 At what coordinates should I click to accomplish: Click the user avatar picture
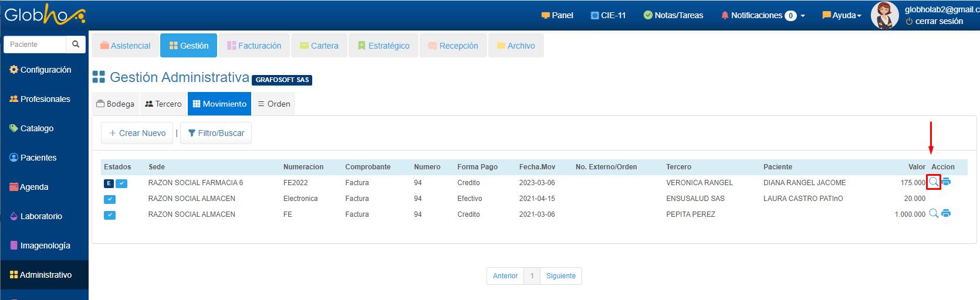click(x=884, y=15)
